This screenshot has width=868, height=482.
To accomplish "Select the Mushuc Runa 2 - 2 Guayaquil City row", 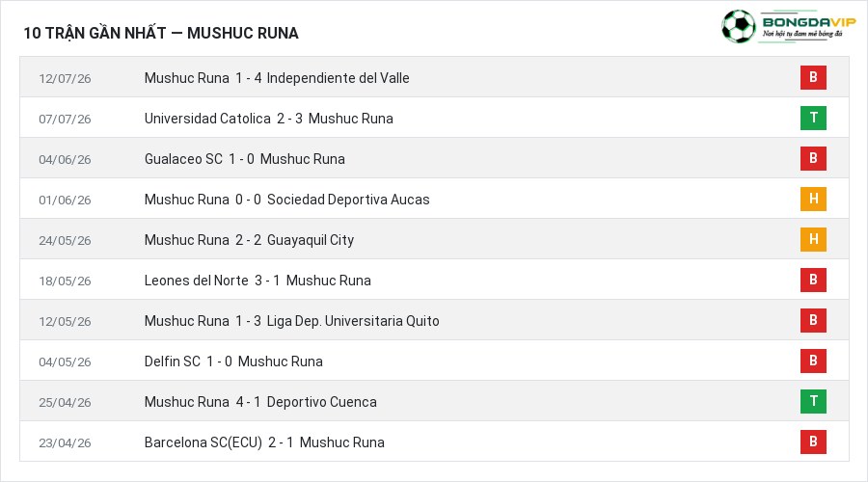I will [x=434, y=239].
